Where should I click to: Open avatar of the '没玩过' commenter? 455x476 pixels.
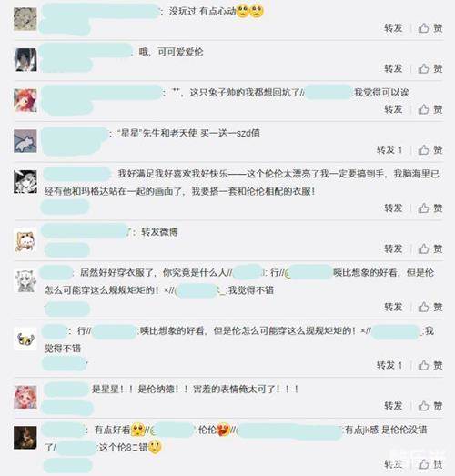coord(25,19)
